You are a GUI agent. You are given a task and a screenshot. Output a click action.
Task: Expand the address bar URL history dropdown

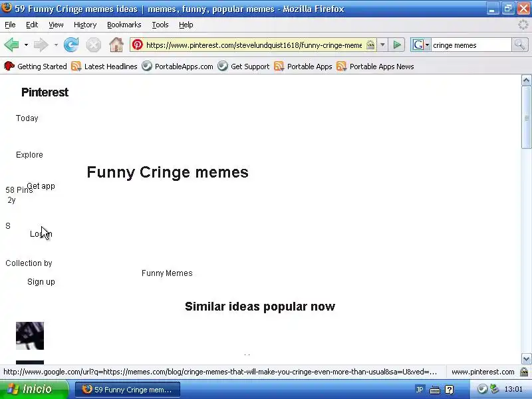(382, 45)
